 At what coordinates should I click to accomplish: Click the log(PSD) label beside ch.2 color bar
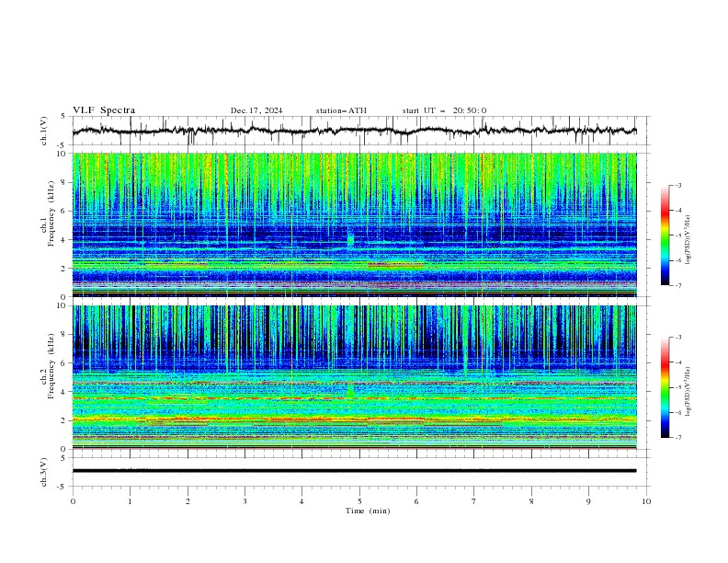click(688, 392)
